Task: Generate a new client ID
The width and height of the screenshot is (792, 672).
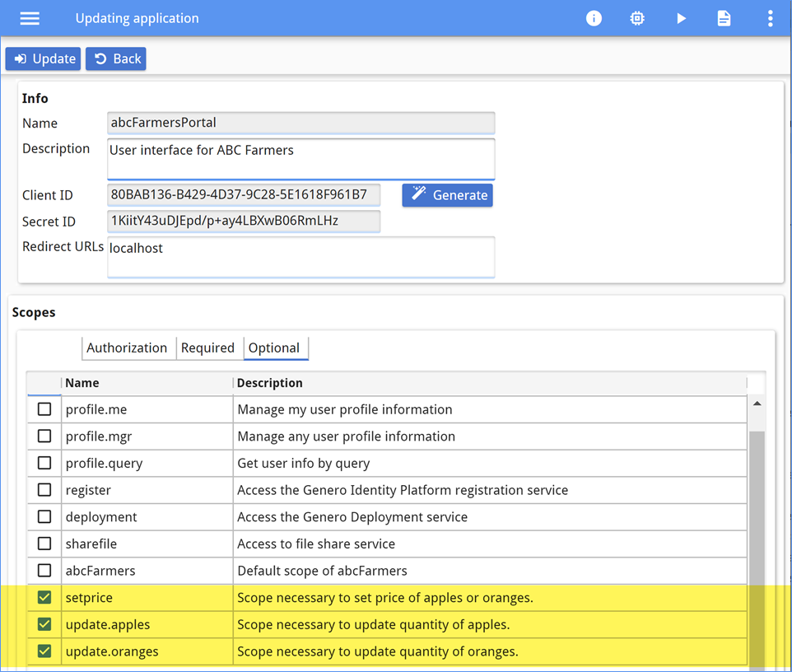Action: click(x=448, y=195)
